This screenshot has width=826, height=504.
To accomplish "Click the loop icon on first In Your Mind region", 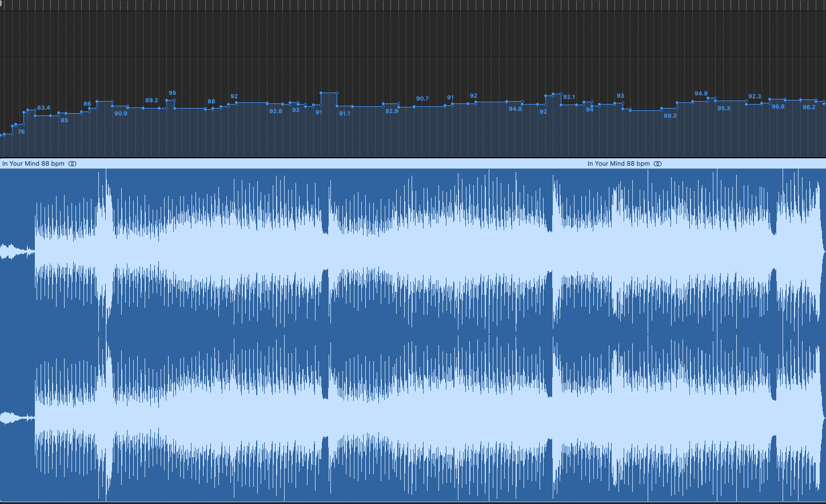I will point(72,163).
